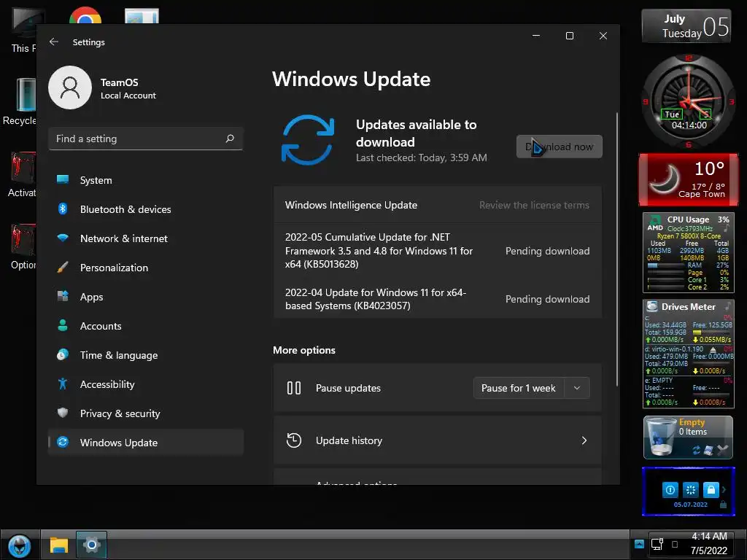Click the analog clock gadget
The image size is (747, 560).
click(689, 101)
